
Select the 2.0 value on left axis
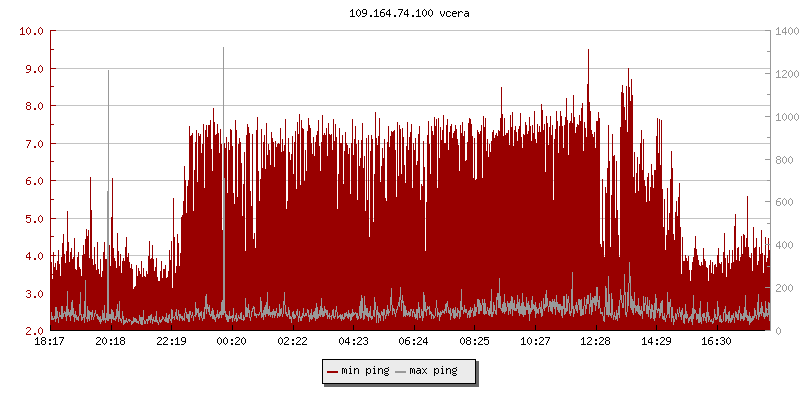32,330
